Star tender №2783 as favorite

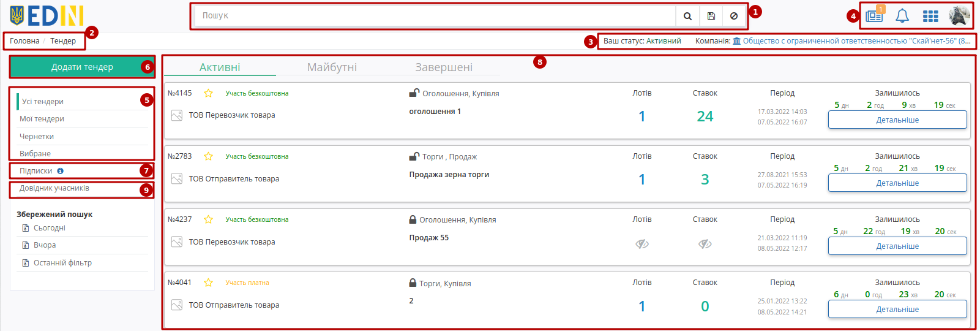(x=208, y=156)
